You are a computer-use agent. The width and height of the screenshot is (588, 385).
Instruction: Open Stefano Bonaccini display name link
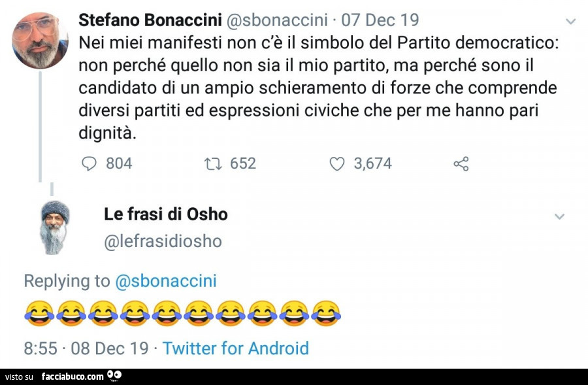pos(150,20)
